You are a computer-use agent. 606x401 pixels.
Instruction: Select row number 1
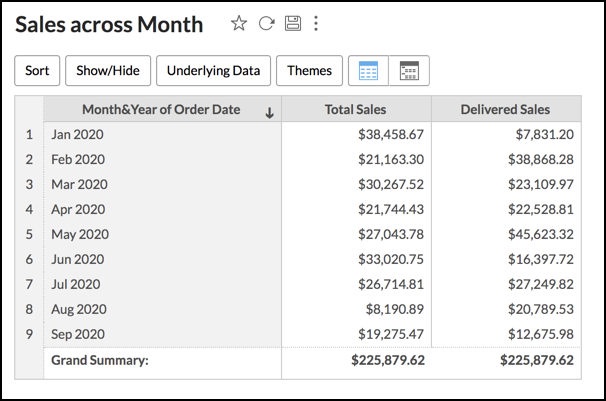click(30, 135)
